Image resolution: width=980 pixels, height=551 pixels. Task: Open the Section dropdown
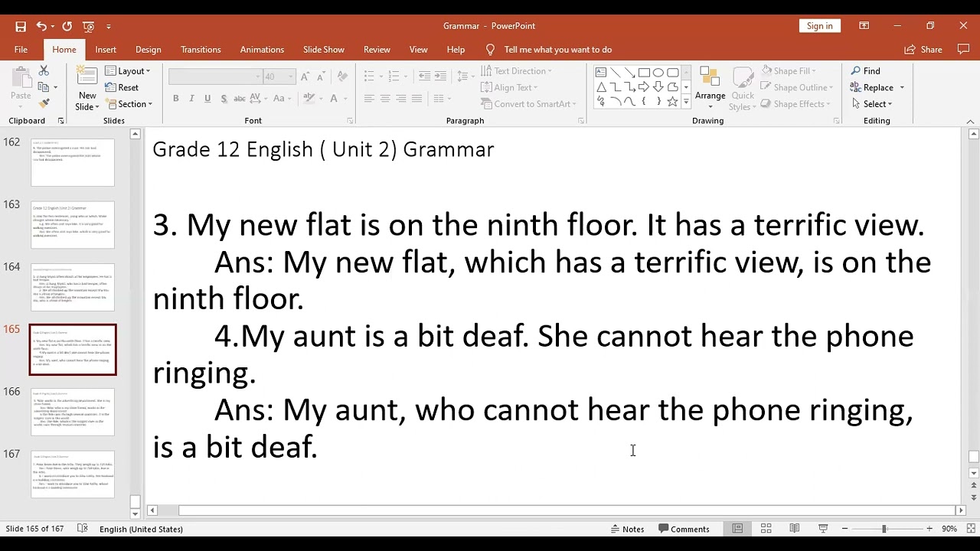129,104
